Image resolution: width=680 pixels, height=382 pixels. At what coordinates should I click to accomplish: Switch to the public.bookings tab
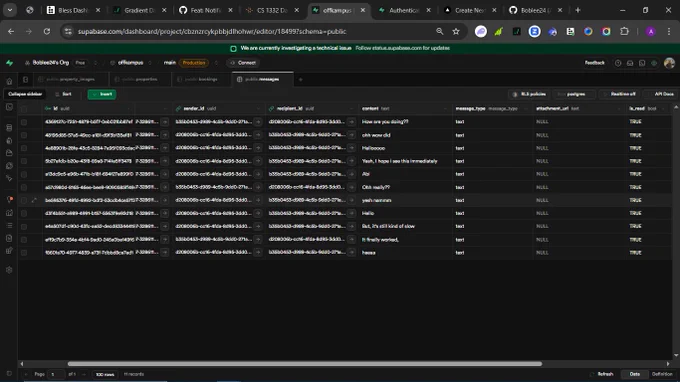(x=201, y=80)
